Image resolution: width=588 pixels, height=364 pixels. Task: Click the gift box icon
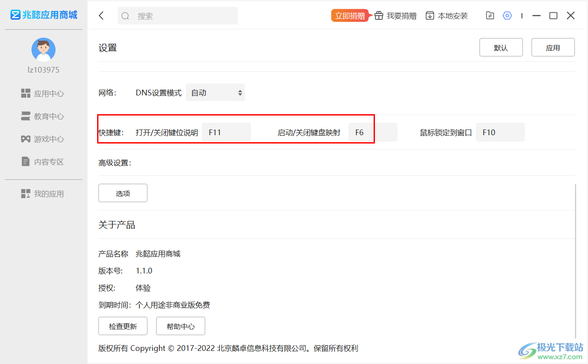click(x=378, y=16)
